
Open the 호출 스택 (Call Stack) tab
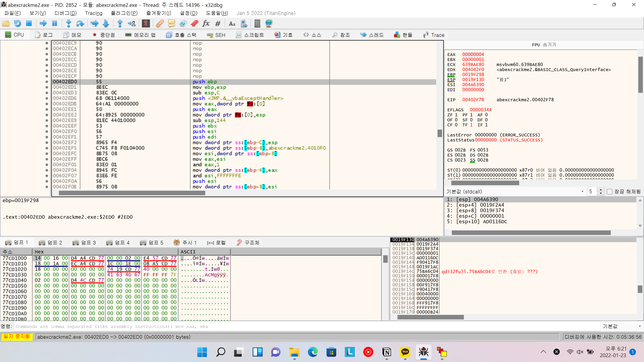click(x=181, y=35)
